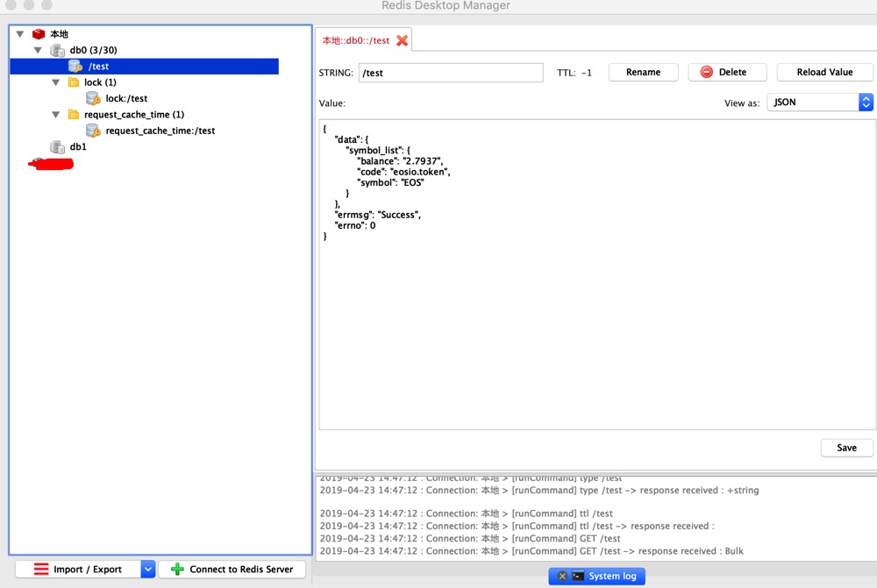Click the lock folder icon

coord(74,82)
